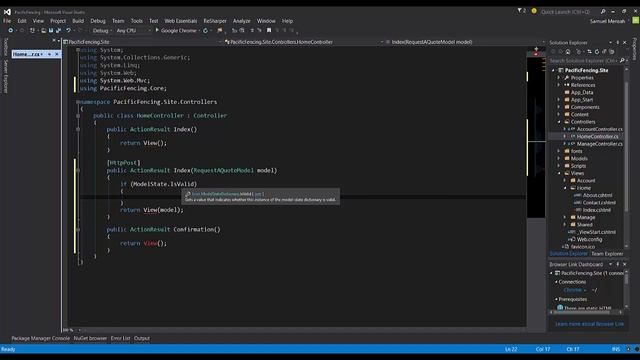The width and height of the screenshot is (640, 360).
Task: Click the Solution Explorer Collapse All icon
Action: [x=604, y=52]
